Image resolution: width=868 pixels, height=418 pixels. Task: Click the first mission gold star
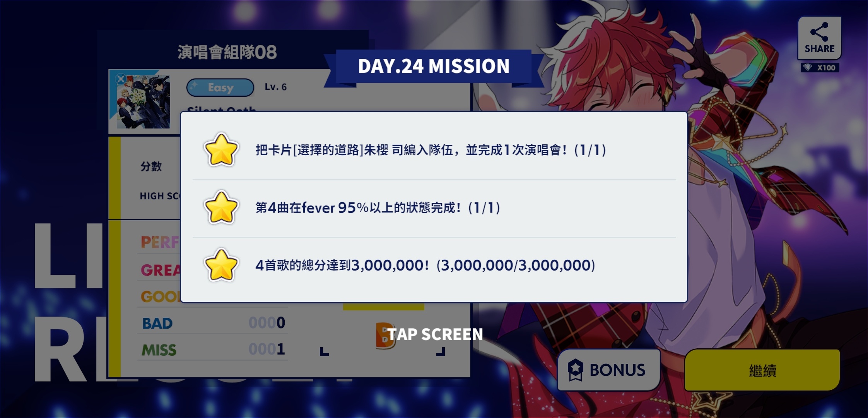221,150
